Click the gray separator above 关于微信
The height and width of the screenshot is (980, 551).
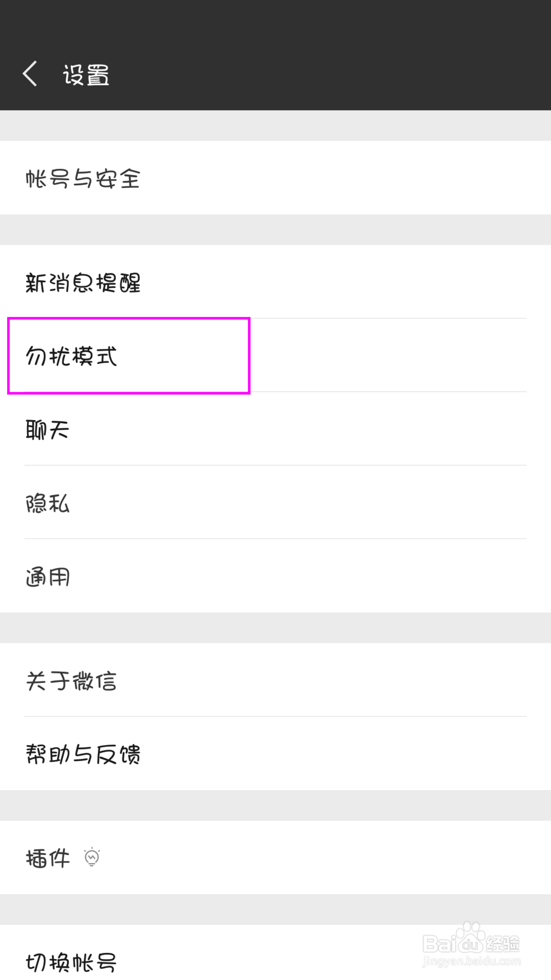(275, 626)
